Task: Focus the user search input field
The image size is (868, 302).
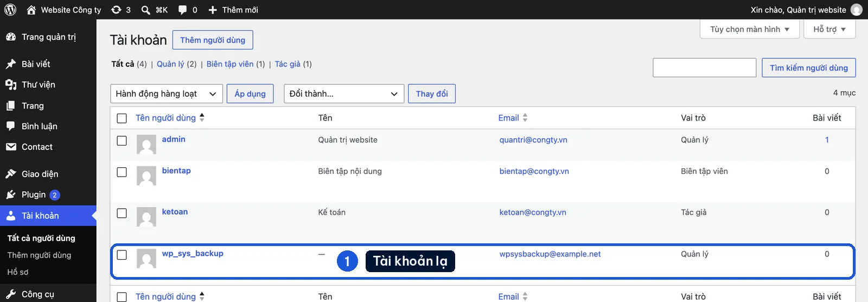Action: point(704,67)
